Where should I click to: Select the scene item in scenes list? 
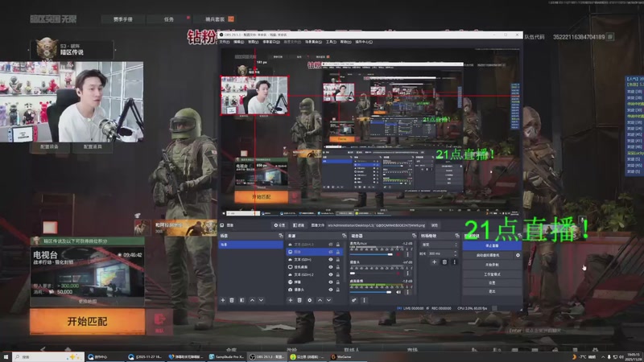click(251, 245)
